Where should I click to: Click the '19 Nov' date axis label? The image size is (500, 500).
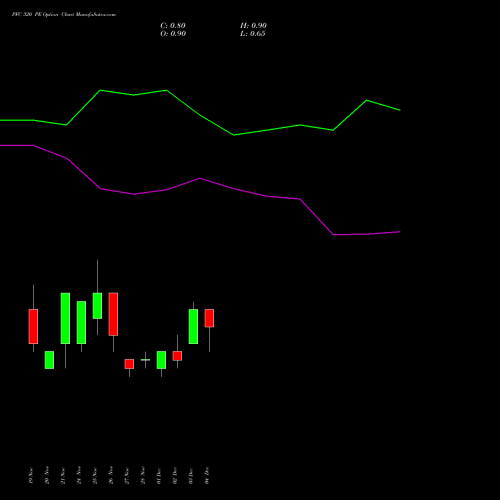point(31,476)
